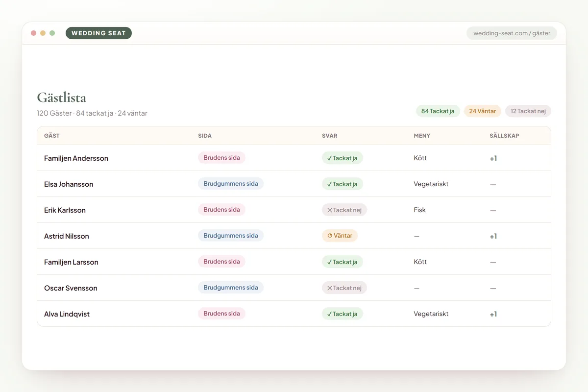Sort by the SÄLLSKAP column header
This screenshot has width=588, height=392.
pyautogui.click(x=504, y=136)
